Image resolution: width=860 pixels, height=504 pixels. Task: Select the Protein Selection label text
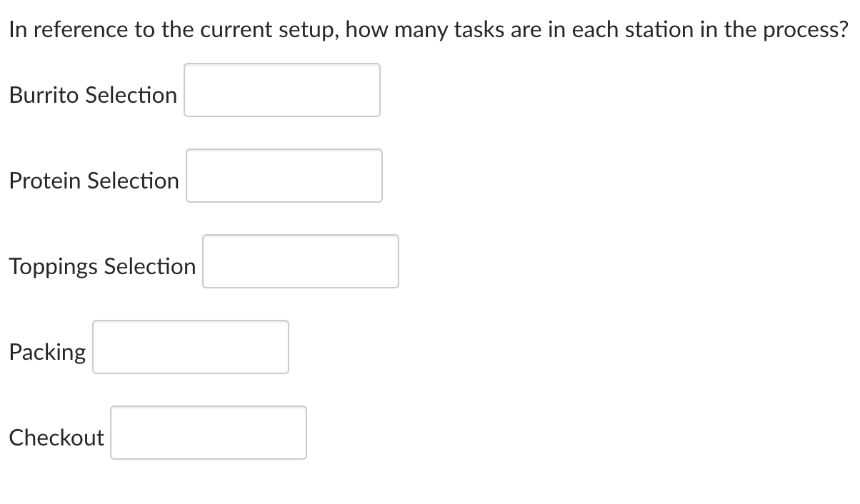94,180
